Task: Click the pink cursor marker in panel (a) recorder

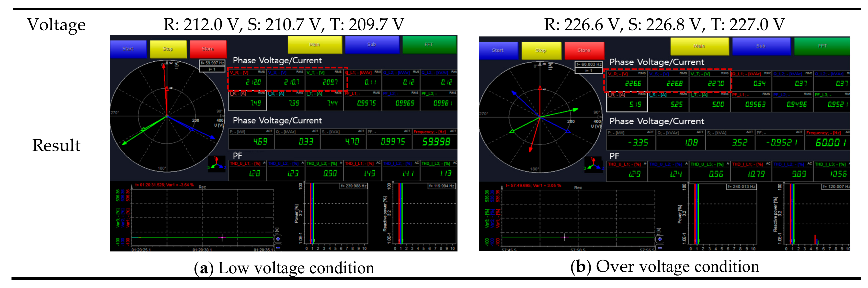Action: [222, 238]
